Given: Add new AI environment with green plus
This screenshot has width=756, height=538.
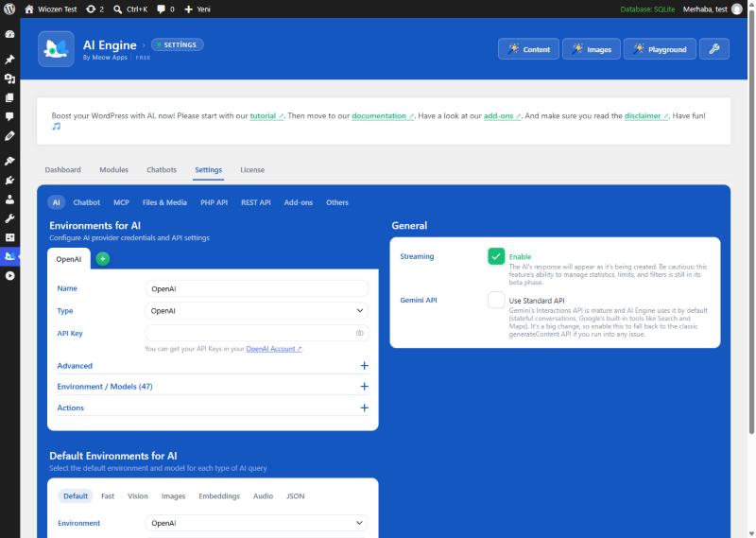Looking at the screenshot, I should coord(103,259).
